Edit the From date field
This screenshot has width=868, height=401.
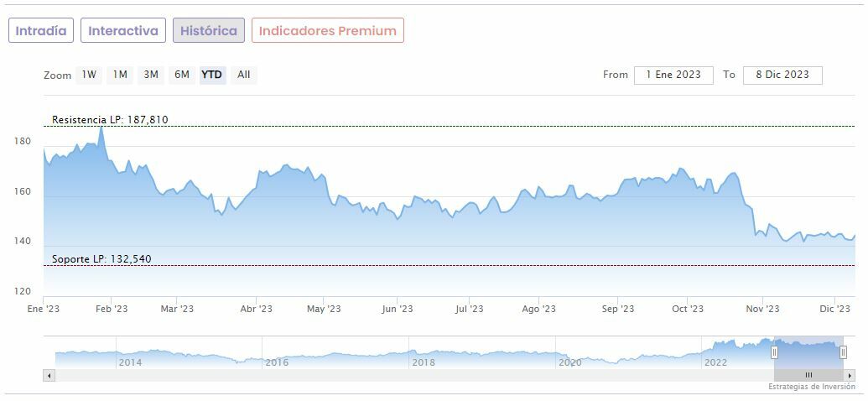(673, 75)
